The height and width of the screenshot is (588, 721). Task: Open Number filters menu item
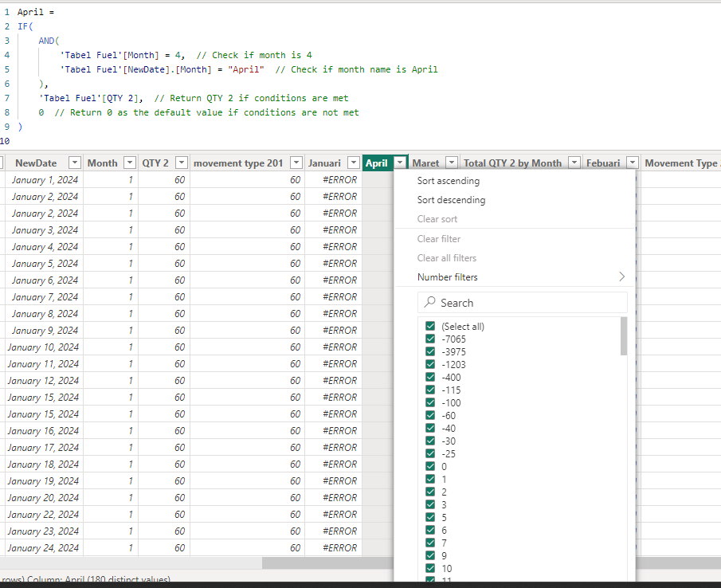click(514, 276)
